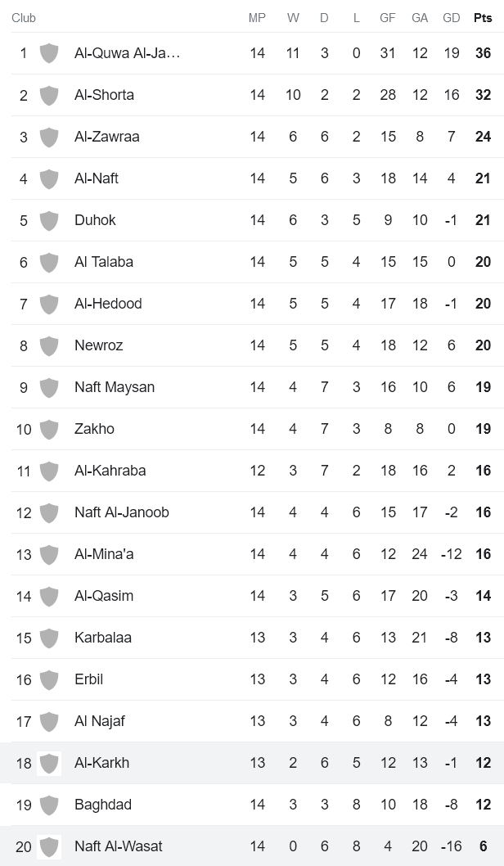The image size is (504, 866).
Task: Open the Al-Naft team name link
Action: 97,178
